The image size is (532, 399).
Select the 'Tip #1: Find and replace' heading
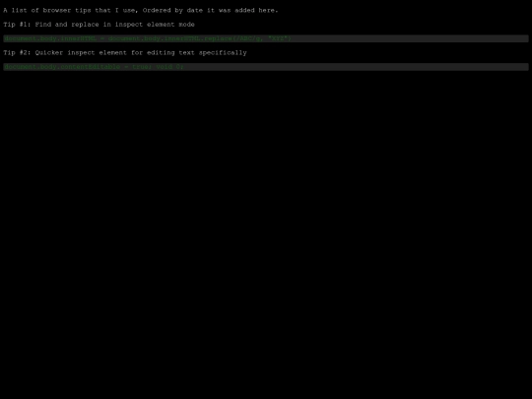pyautogui.click(x=100, y=25)
